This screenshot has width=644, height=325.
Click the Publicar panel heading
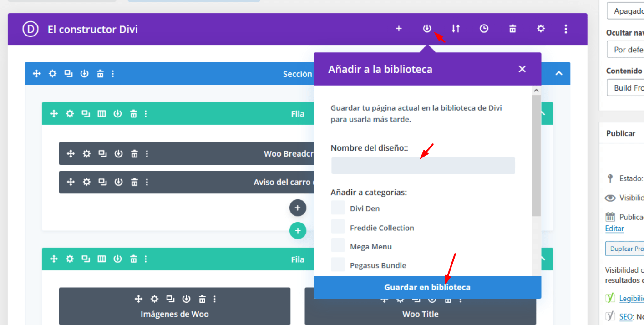[x=620, y=133]
